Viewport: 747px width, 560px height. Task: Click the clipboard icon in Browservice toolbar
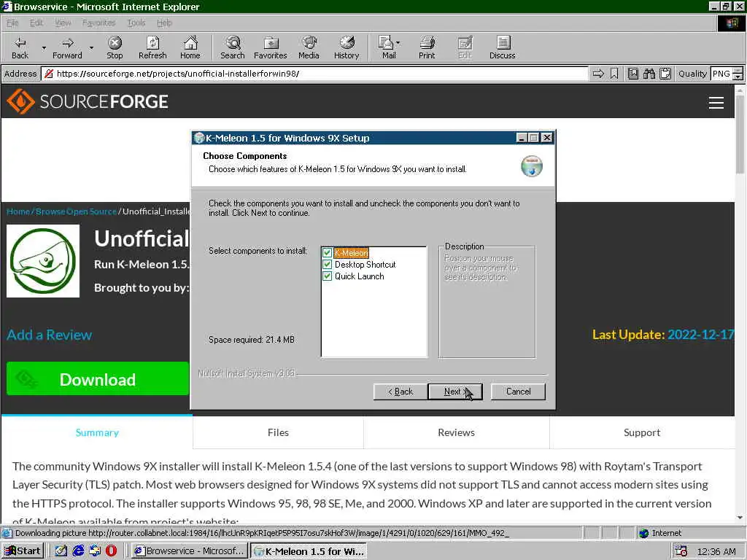coord(665,74)
